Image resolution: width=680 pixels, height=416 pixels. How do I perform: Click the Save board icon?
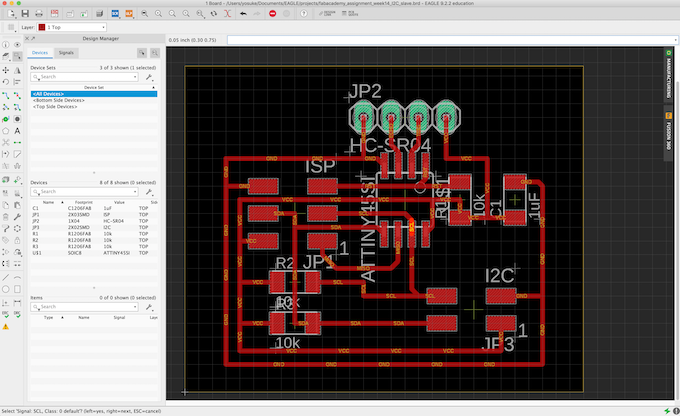point(26,15)
